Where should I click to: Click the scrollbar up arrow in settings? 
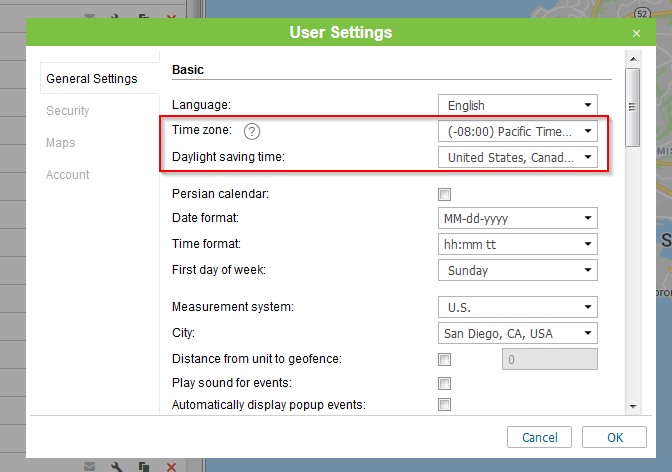tap(632, 60)
